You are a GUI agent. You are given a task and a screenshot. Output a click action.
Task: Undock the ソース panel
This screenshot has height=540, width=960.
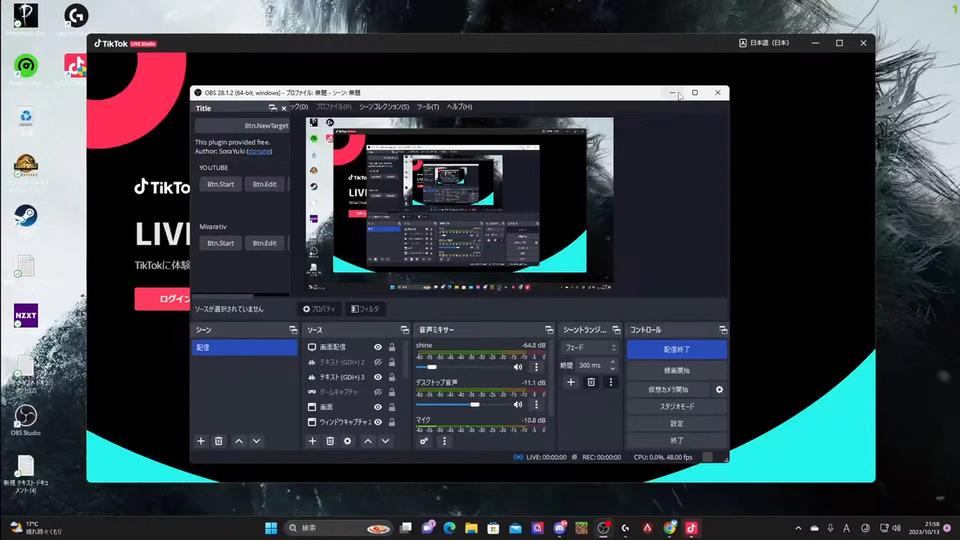point(405,330)
